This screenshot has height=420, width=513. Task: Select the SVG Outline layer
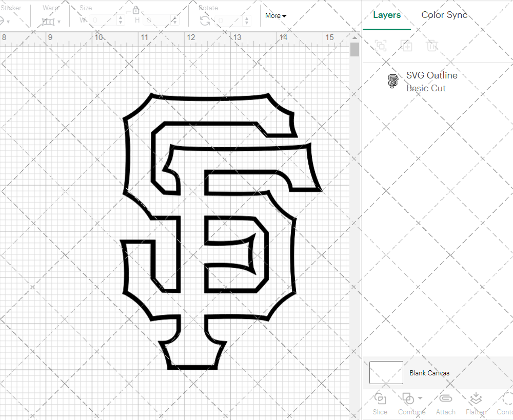431,82
